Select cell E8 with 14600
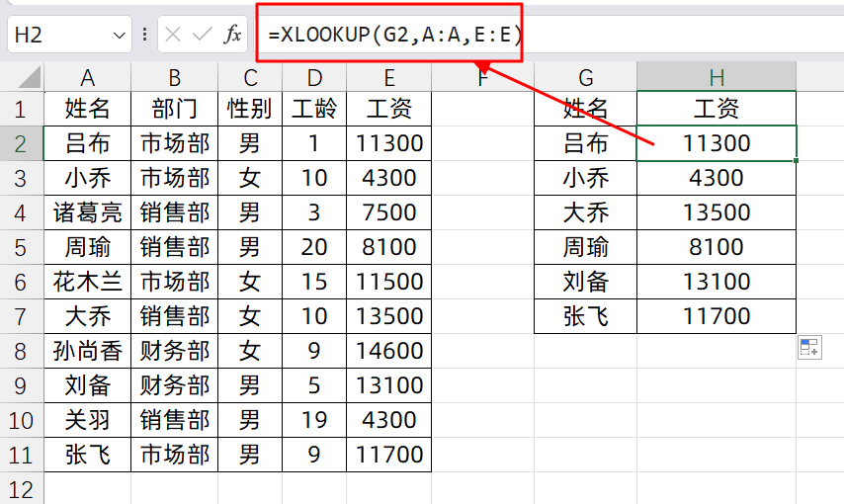The width and height of the screenshot is (844, 504). [389, 351]
